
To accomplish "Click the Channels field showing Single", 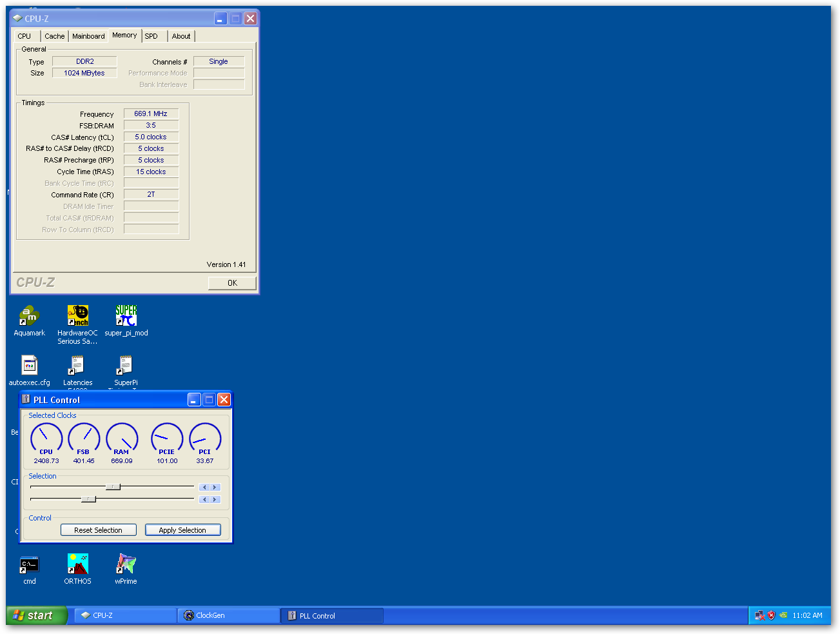I will (219, 61).
